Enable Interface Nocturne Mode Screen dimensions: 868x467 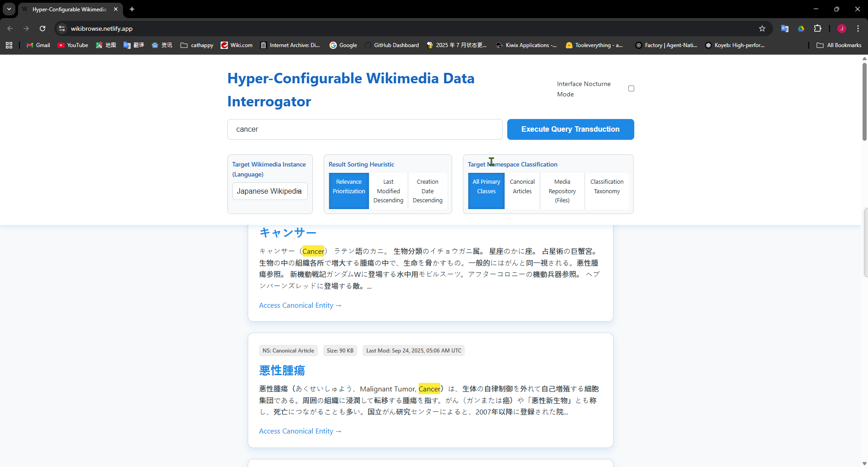(631, 88)
